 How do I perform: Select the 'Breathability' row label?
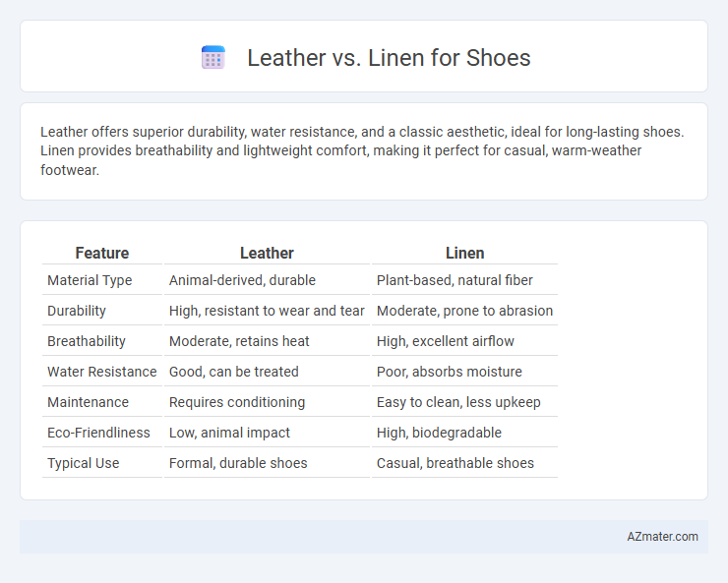(x=87, y=341)
